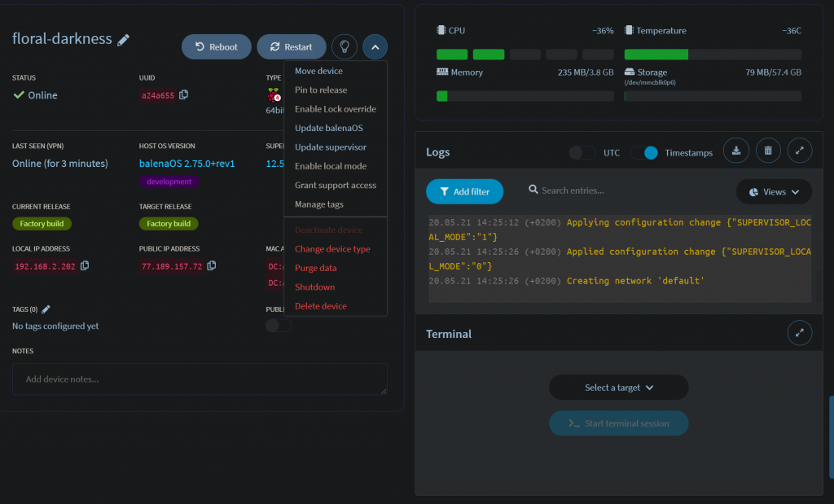Open the Views dropdown in logs
834x504 pixels.
tap(774, 192)
